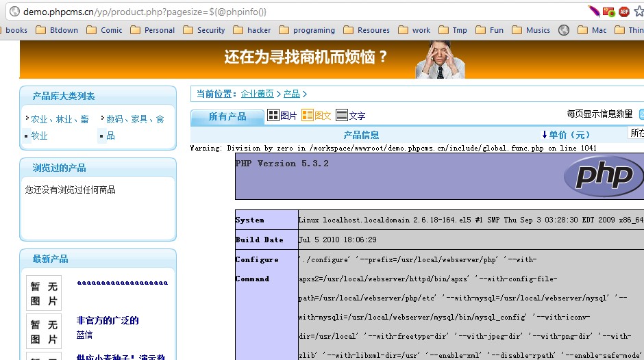This screenshot has height=360, width=644.
Task: Click the Jul 5 2010 18:06:29 value
Action: pos(337,240)
